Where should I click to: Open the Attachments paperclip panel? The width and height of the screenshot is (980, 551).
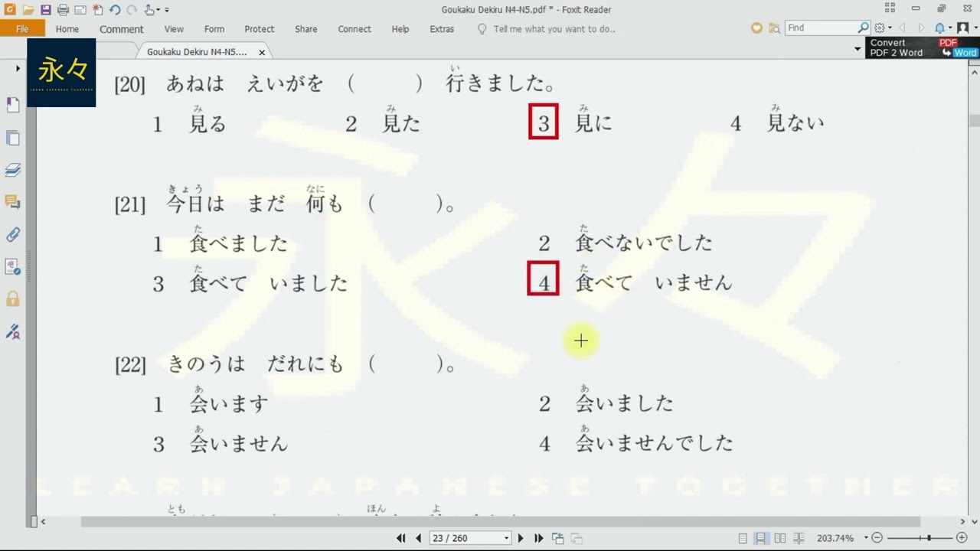(12, 234)
